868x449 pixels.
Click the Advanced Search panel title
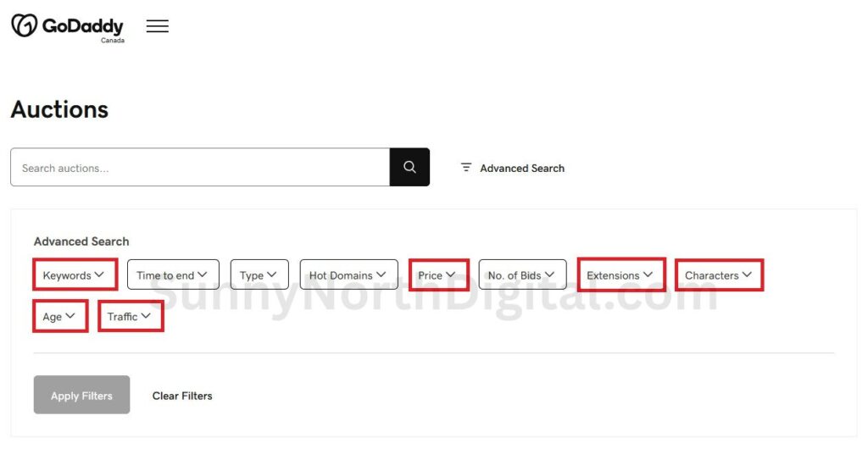click(81, 241)
